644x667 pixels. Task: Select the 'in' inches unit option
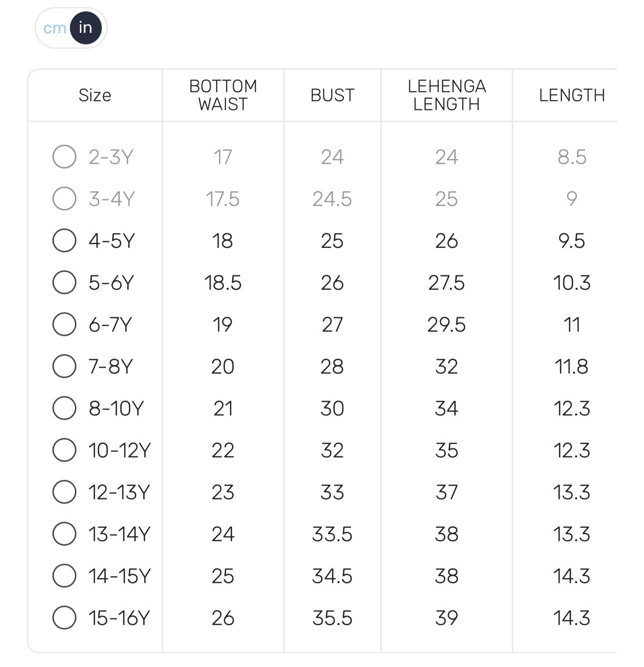pyautogui.click(x=86, y=28)
